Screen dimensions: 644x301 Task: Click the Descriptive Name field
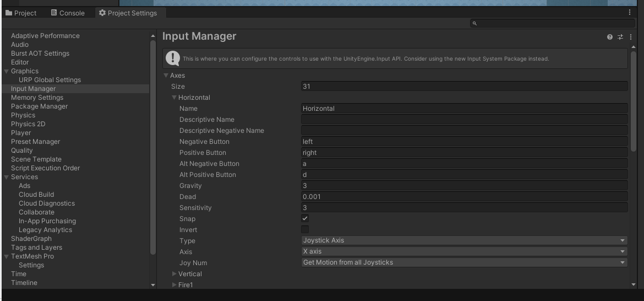pos(464,119)
